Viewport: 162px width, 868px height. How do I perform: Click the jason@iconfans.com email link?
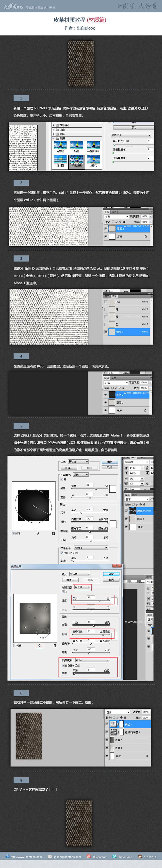pyautogui.click(x=67, y=857)
